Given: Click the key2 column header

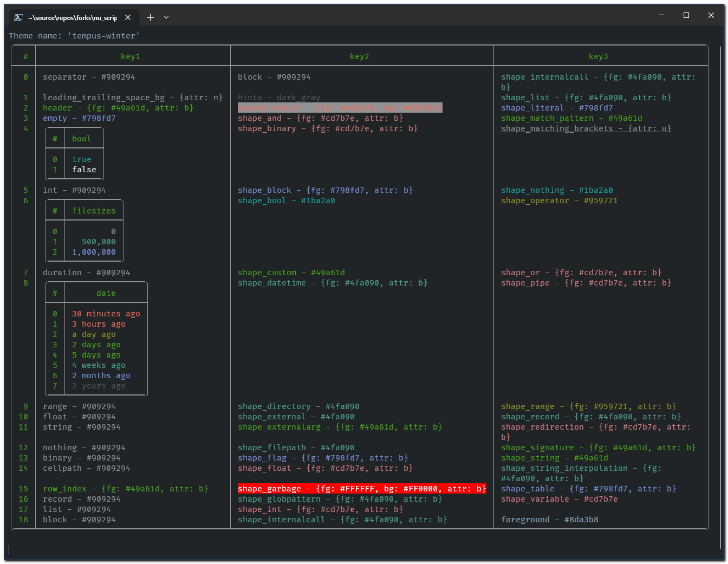Looking at the screenshot, I should click(360, 56).
